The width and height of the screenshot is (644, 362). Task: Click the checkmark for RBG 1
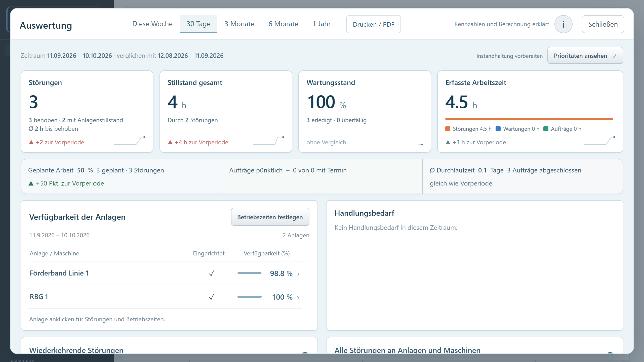[x=212, y=297]
